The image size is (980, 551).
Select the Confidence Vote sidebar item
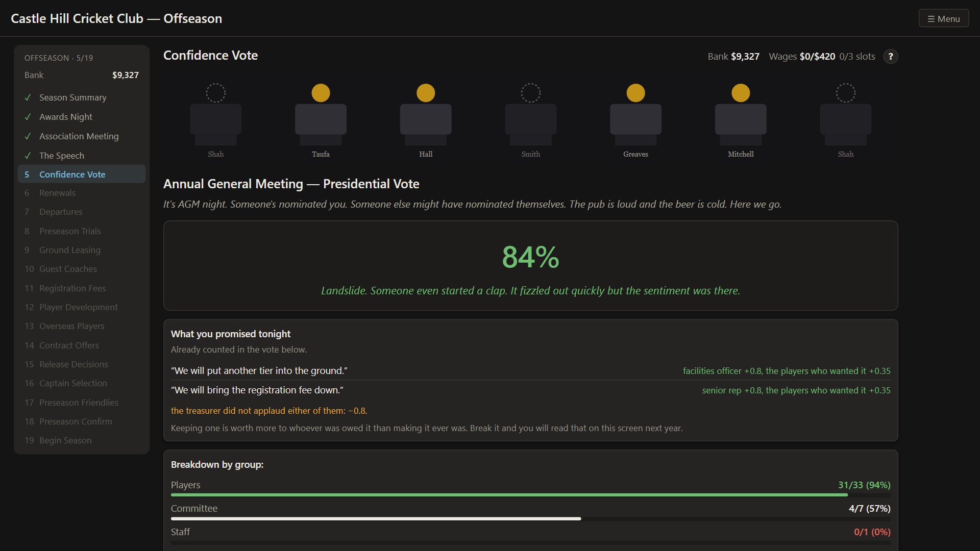click(x=82, y=174)
